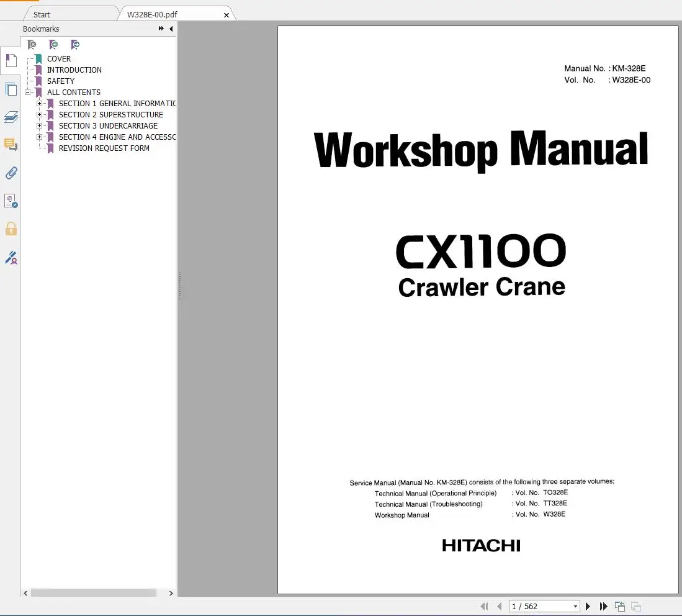
Task: Open the page number dropdown arrow
Action: tap(575, 607)
